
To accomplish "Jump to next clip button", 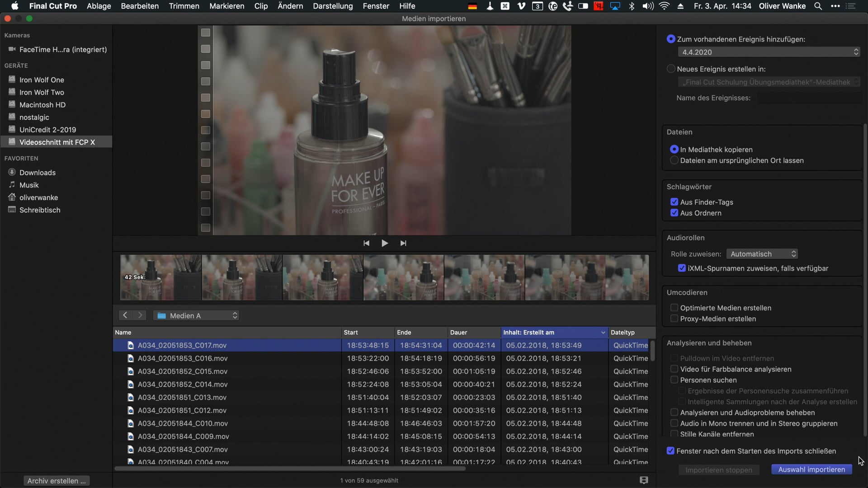I will (x=403, y=243).
